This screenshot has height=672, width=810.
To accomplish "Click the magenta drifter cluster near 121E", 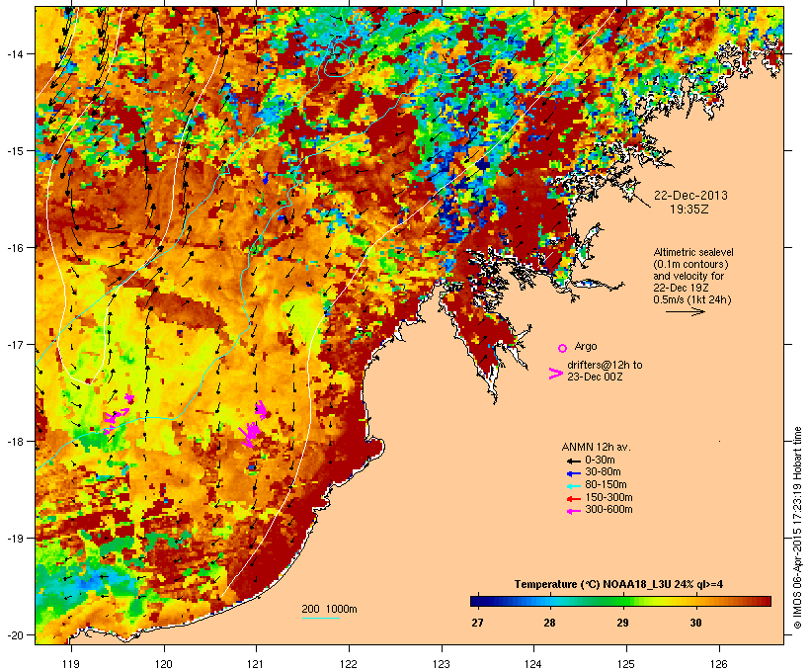I will pyautogui.click(x=254, y=425).
